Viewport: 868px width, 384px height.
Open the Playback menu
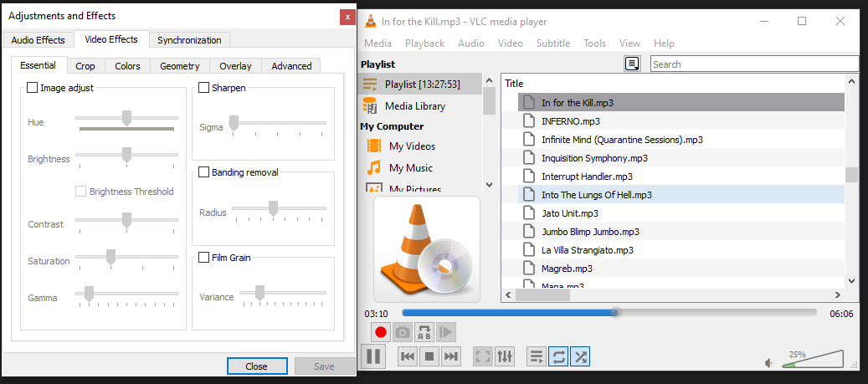click(x=424, y=44)
